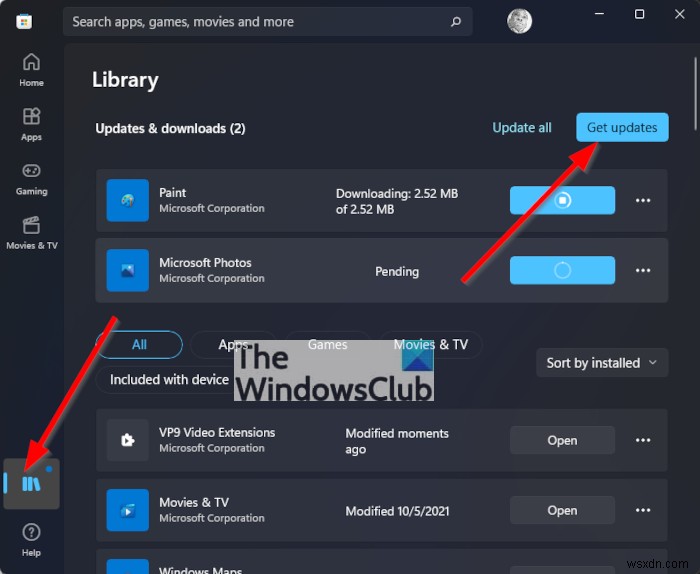Viewport: 700px width, 574px height.
Task: Click Modified 10/5/2021 text
Action: [397, 511]
